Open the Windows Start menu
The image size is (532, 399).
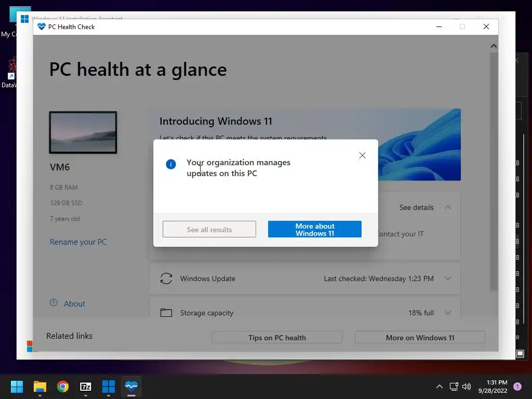(x=17, y=387)
